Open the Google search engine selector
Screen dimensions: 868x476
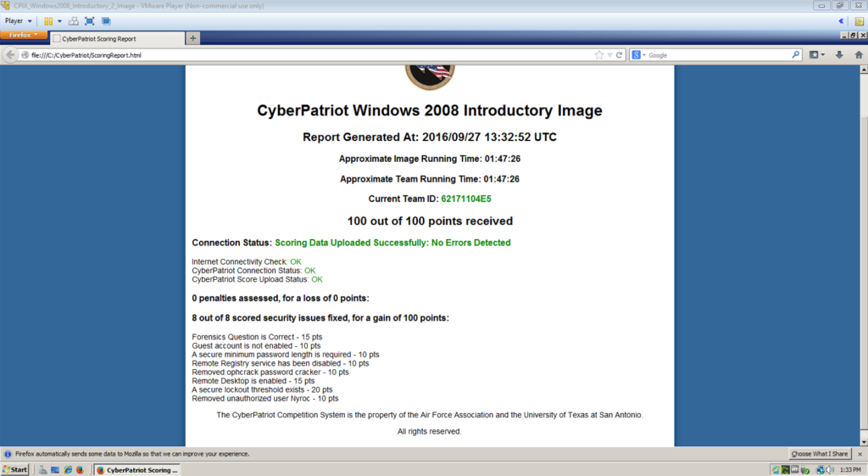click(x=639, y=55)
